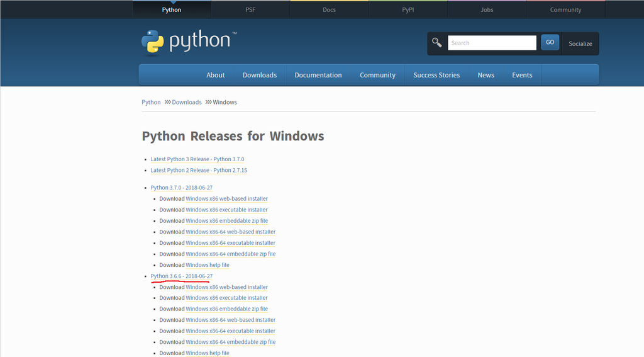Open the Events navigation item
Viewport: 644px width, 357px height.
522,75
